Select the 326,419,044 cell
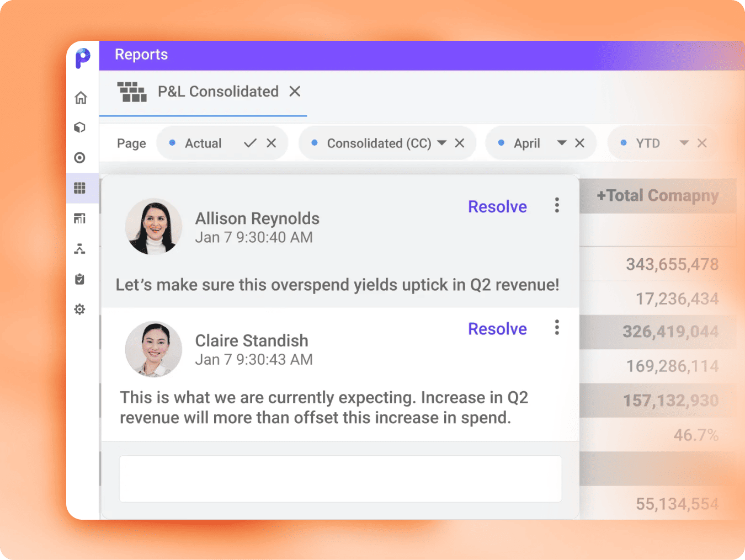The image size is (745, 560). tap(670, 332)
